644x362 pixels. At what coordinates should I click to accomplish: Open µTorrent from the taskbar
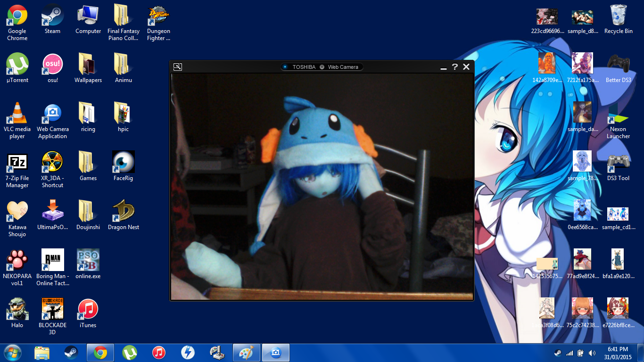coord(130,353)
